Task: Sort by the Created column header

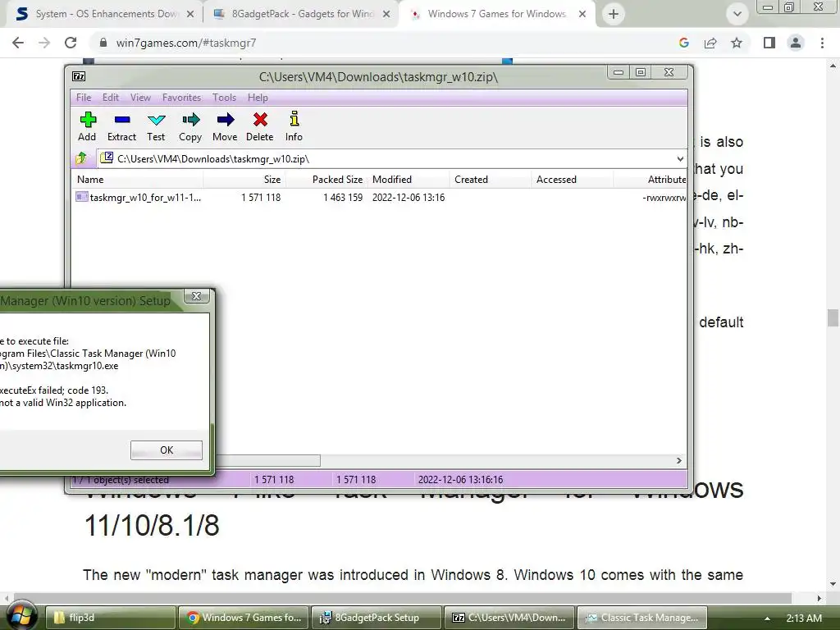Action: (491, 180)
